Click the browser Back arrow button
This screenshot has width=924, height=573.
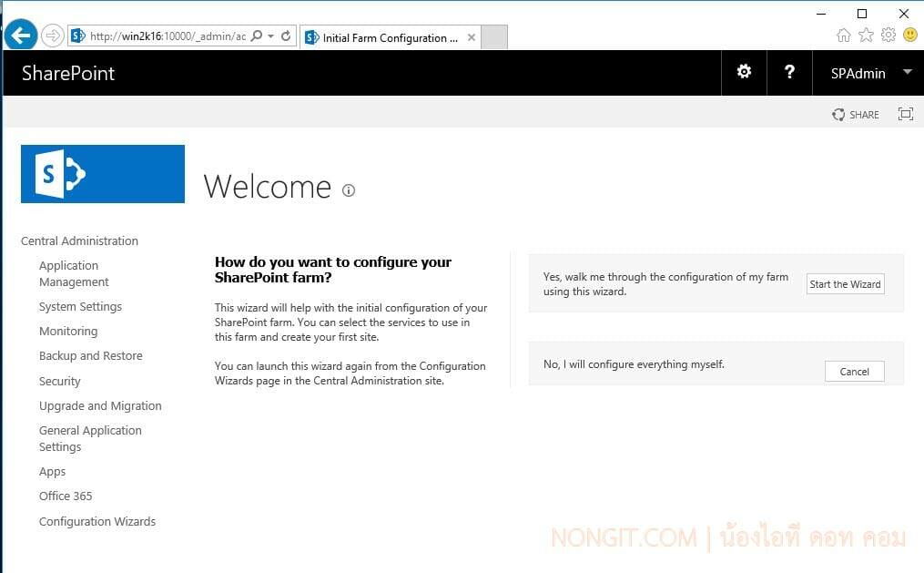coord(21,36)
